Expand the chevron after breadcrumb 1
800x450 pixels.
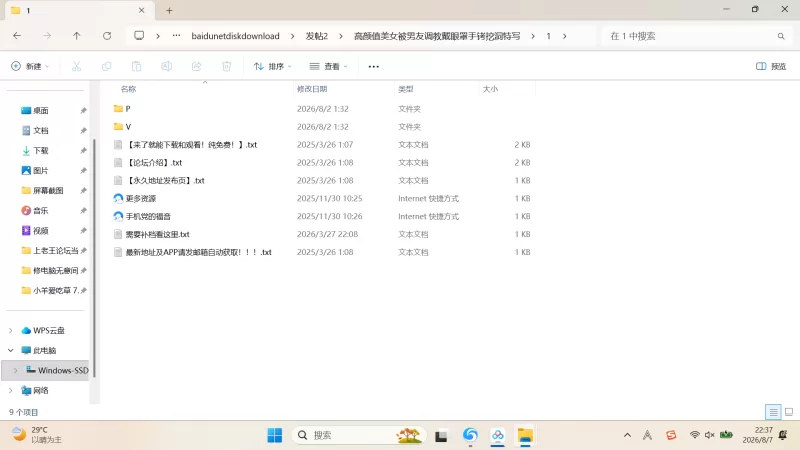(x=564, y=36)
